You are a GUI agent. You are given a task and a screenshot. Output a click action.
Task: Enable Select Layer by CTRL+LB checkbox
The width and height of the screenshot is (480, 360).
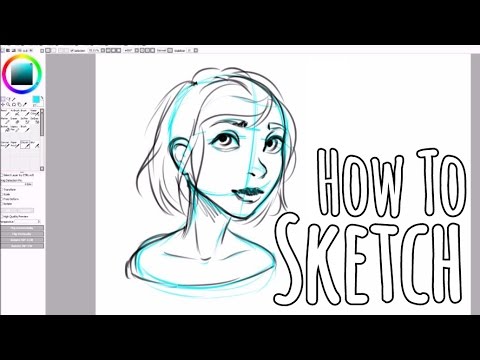tap(3, 175)
